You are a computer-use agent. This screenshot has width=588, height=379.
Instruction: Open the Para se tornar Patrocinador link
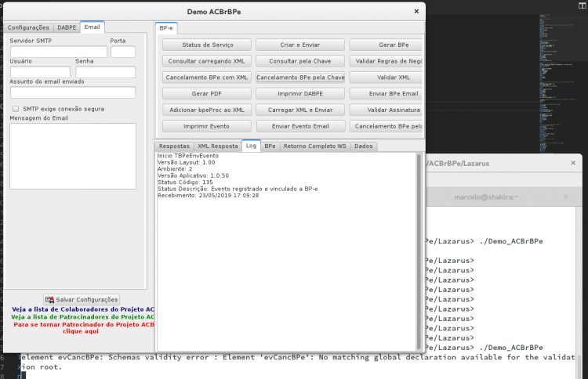(84, 327)
